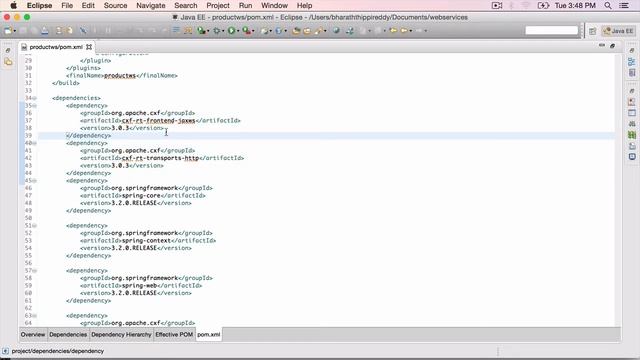The width and height of the screenshot is (640, 360).
Task: Open the Run on Server dropdown arrow
Action: 208,31
